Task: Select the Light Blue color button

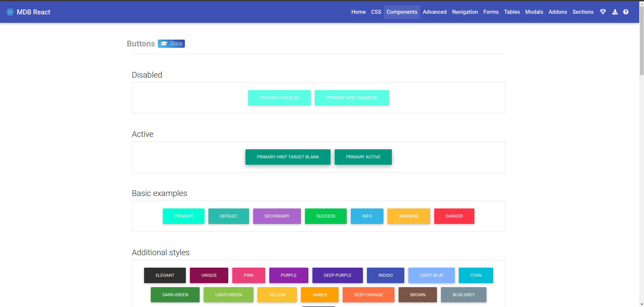Action: [431, 275]
